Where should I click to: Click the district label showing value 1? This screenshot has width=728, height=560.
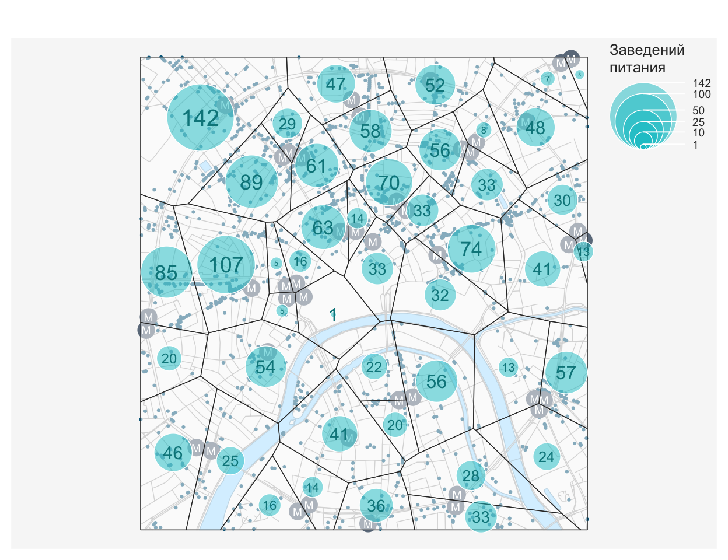333,315
